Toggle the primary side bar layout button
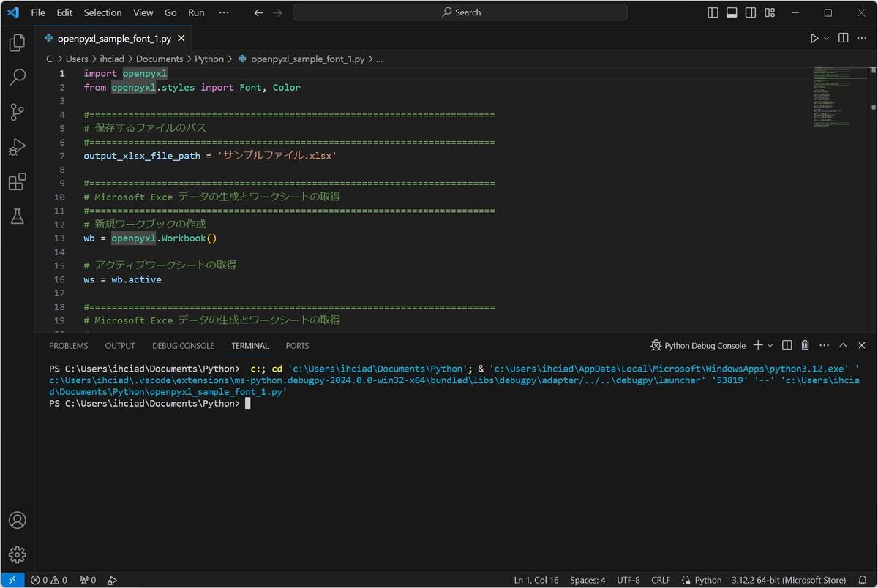The width and height of the screenshot is (878, 588). click(x=713, y=12)
